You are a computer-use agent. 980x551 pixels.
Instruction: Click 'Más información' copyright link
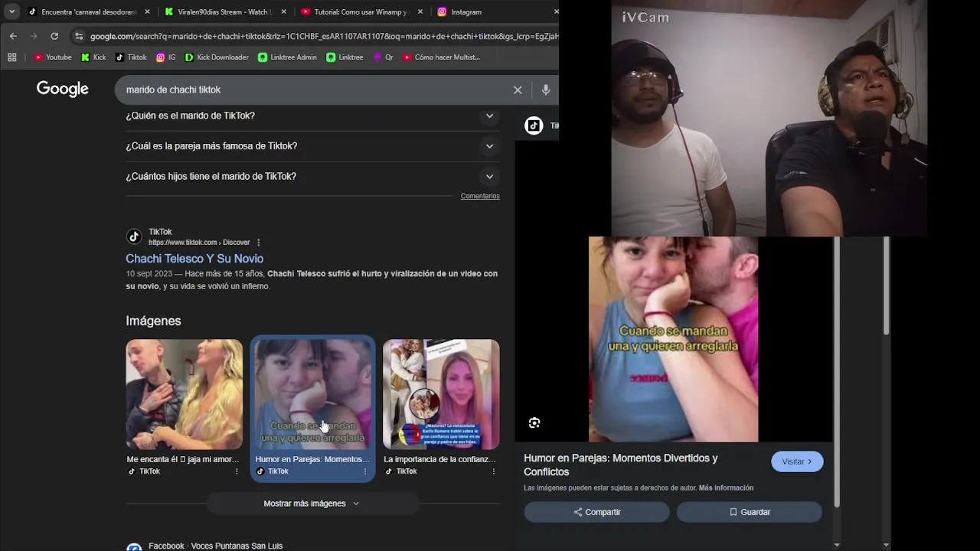pos(726,487)
